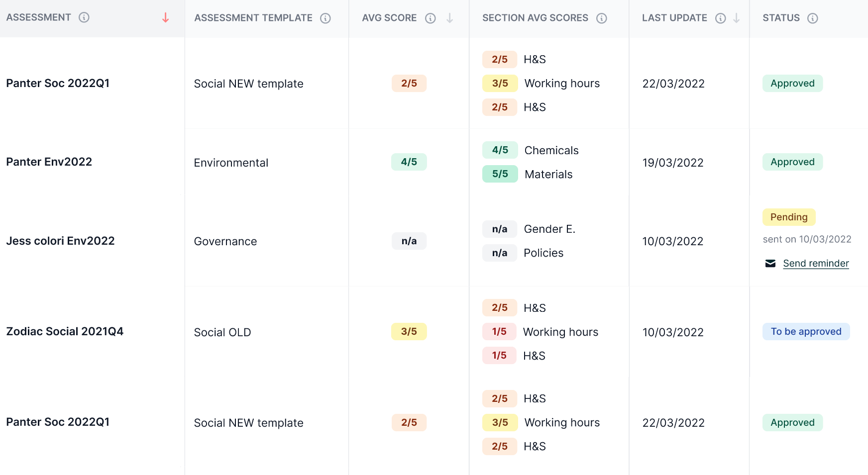Click the Last Update info icon

(x=721, y=18)
